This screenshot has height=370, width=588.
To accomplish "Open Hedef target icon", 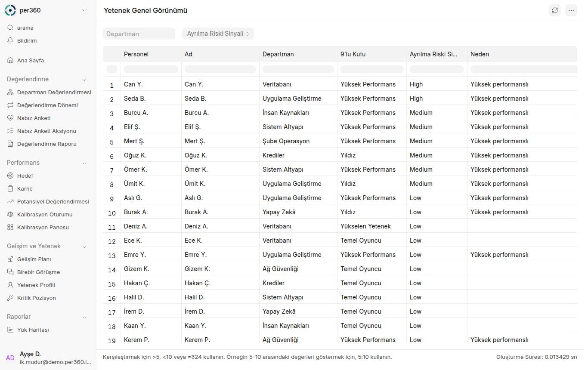I will tap(10, 176).
